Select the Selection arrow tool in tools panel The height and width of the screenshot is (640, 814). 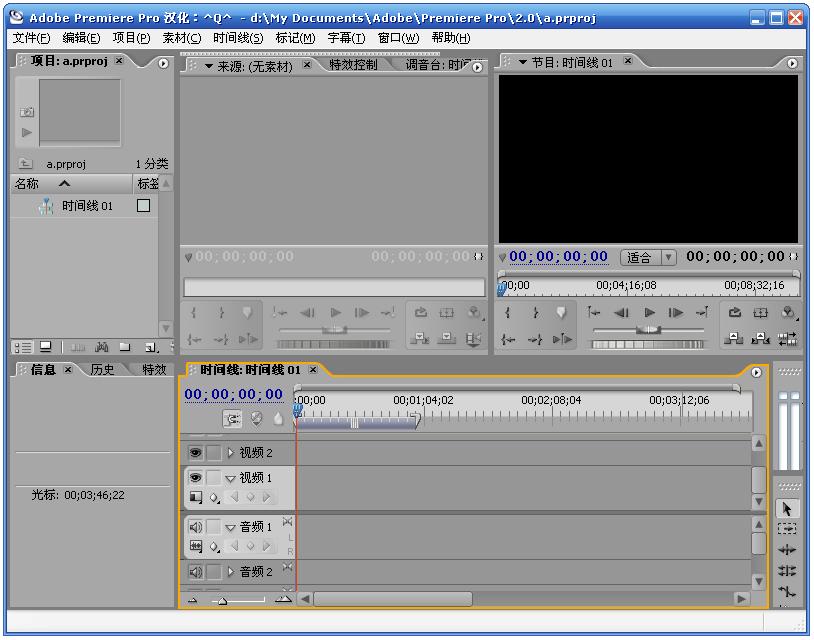coord(787,509)
